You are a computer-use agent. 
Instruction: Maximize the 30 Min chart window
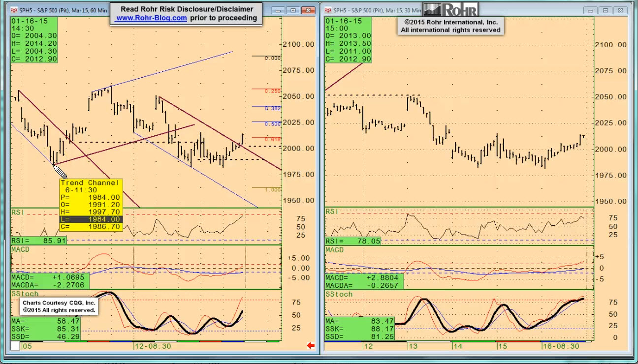(x=606, y=10)
